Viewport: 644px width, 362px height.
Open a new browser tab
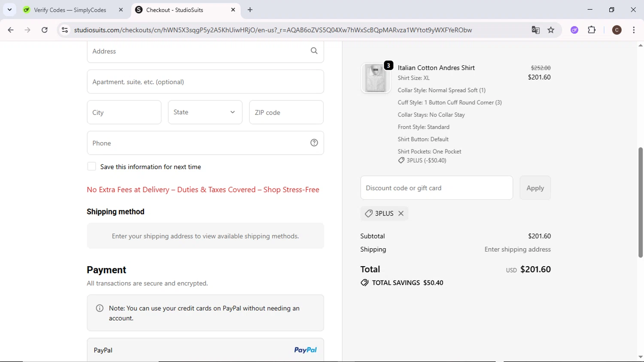coord(250,9)
